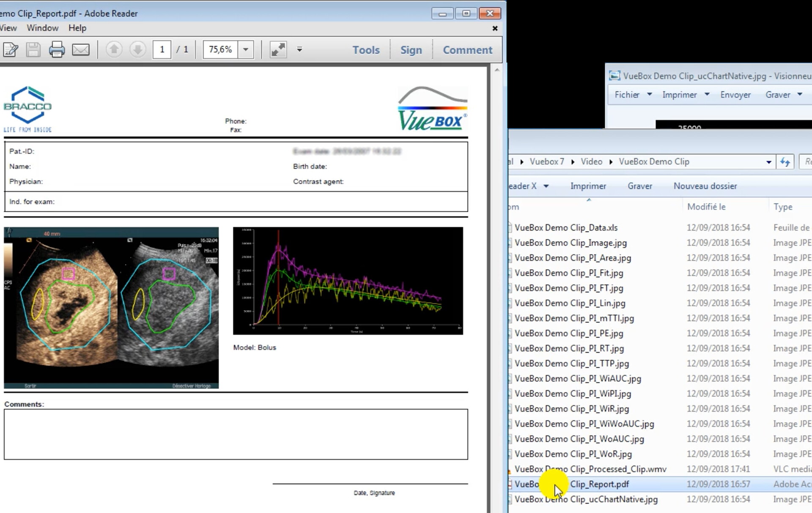The image size is (812, 513).
Task: Open the Help menu
Action: 77,28
